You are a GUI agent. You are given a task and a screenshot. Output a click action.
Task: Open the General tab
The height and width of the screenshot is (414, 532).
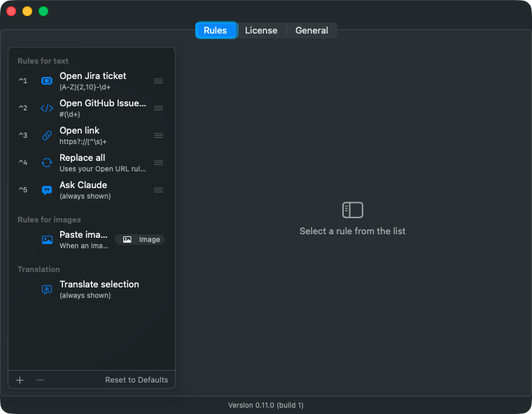tap(311, 31)
